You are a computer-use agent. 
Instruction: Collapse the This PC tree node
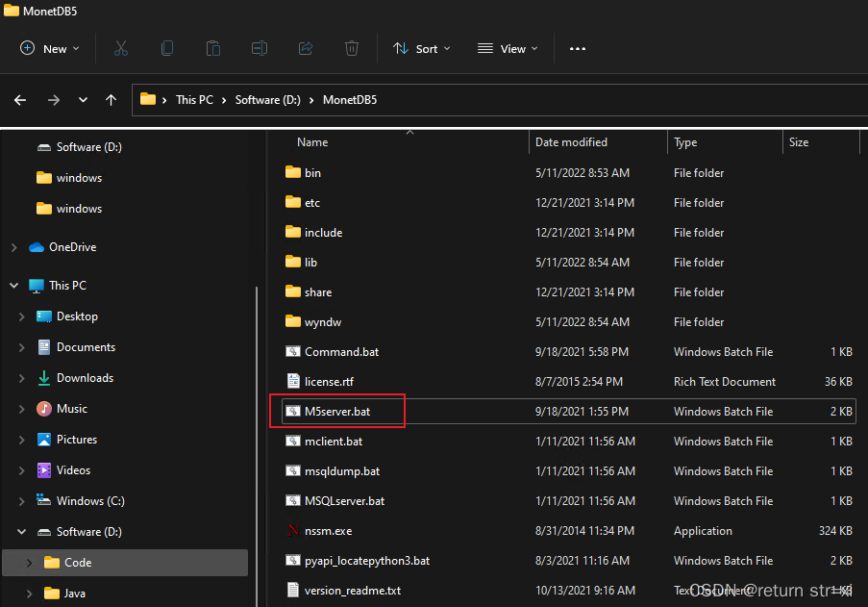[13, 286]
